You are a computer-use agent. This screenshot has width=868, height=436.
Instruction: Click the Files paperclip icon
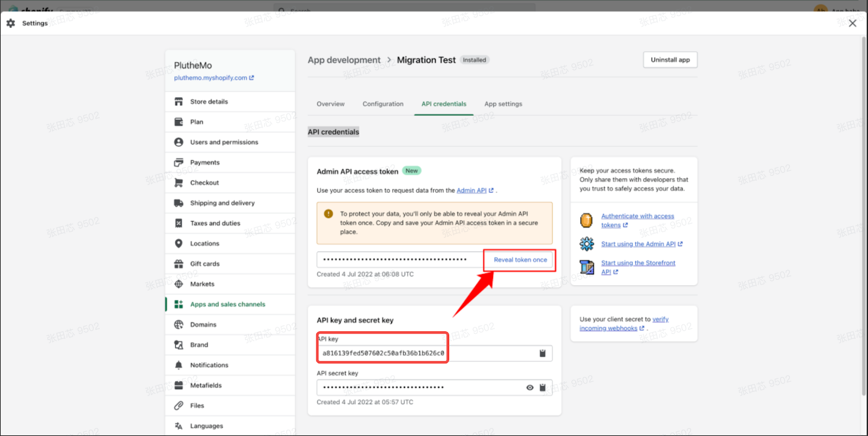point(178,406)
